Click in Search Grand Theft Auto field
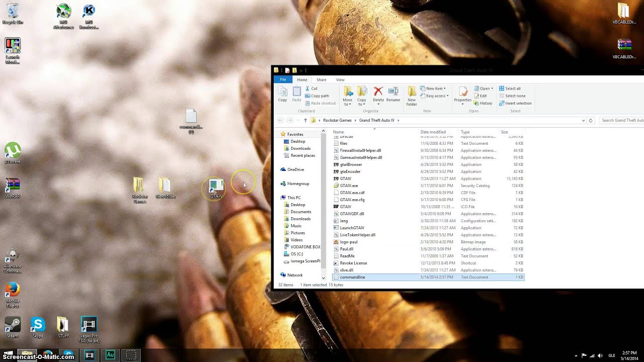644x362 pixels. click(x=621, y=120)
